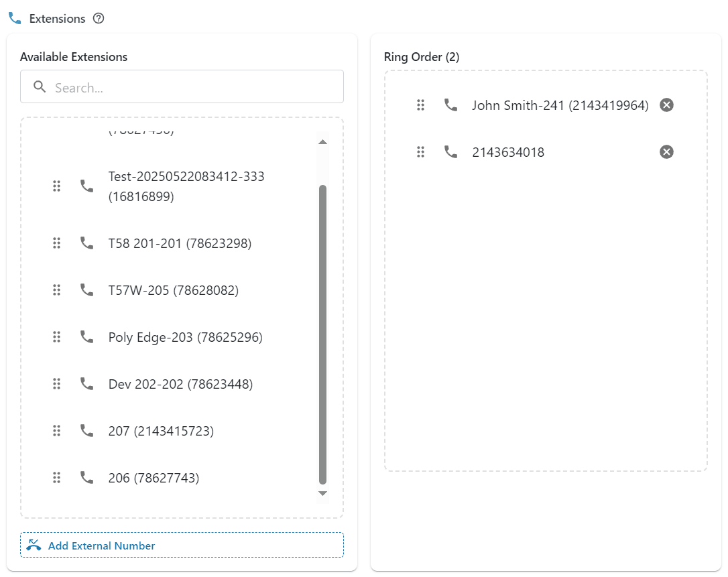Click the phone icon beside T57W-205
The height and width of the screenshot is (577, 728).
pos(87,290)
